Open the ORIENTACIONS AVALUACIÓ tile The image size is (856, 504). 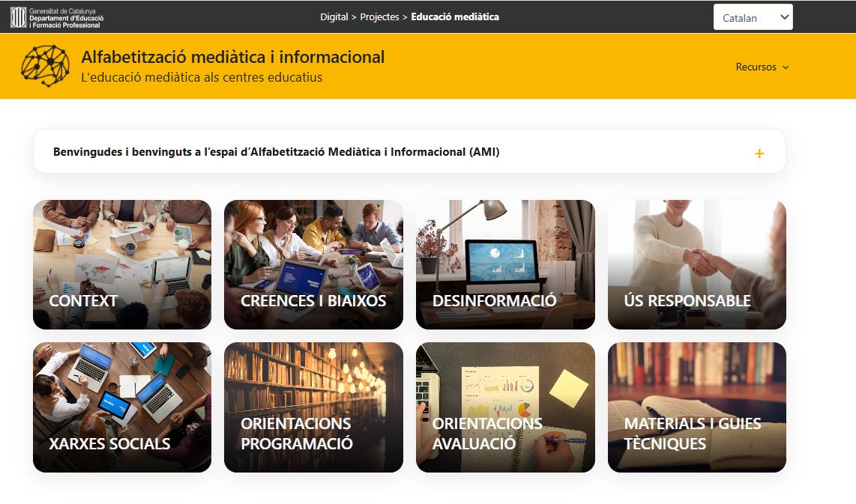tap(505, 407)
